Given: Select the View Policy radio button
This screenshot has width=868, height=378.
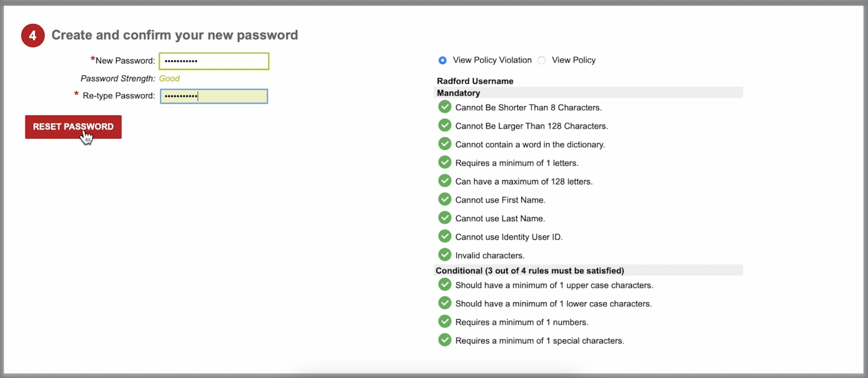Looking at the screenshot, I should [x=542, y=60].
